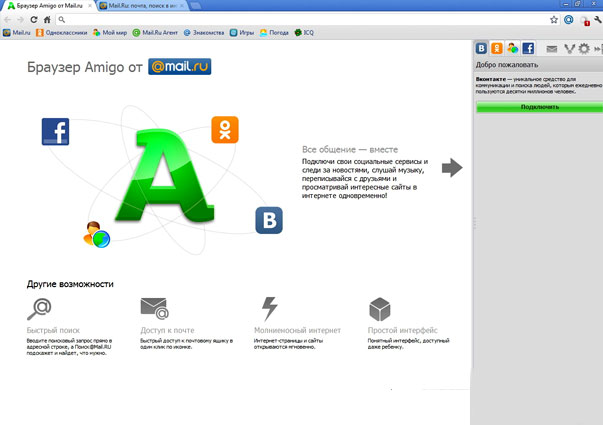
Task: Click the Доступ к почте envelope icon
Action: (x=155, y=308)
